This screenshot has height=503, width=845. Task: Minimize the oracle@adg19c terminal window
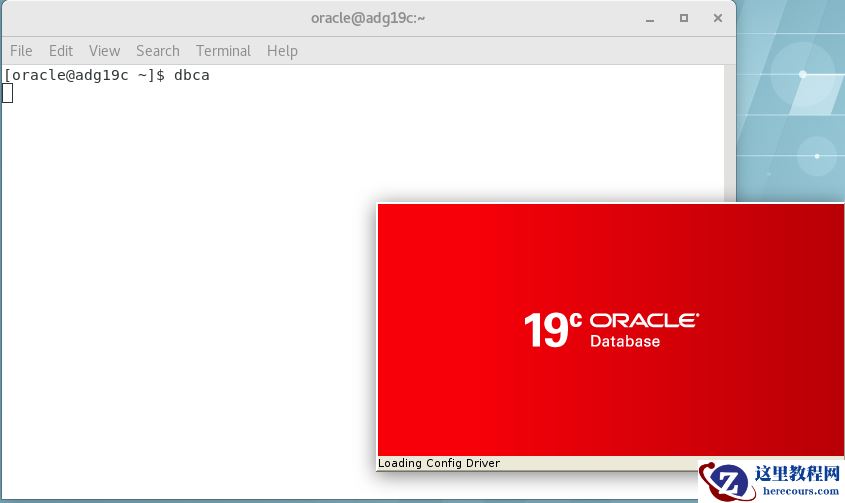coord(650,18)
